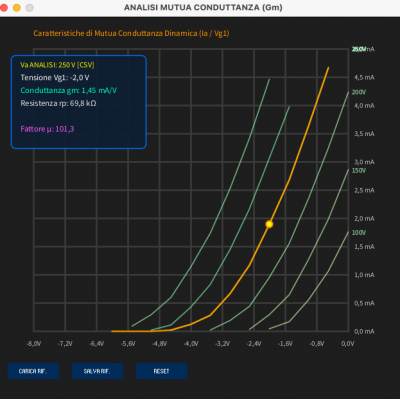400x399 pixels.
Task: Click the 'Va ANALISI: 250 V (CSV)' text
Action: pos(57,65)
